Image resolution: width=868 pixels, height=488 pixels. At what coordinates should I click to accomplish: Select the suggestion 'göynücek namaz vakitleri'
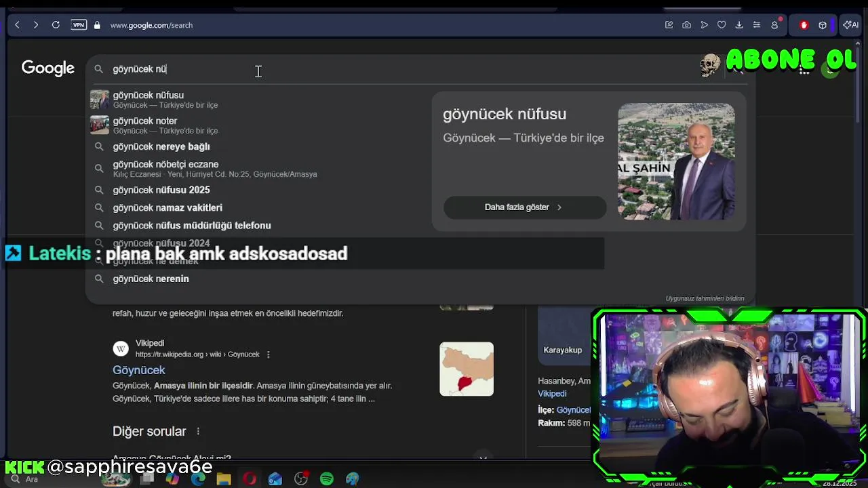tap(258, 207)
